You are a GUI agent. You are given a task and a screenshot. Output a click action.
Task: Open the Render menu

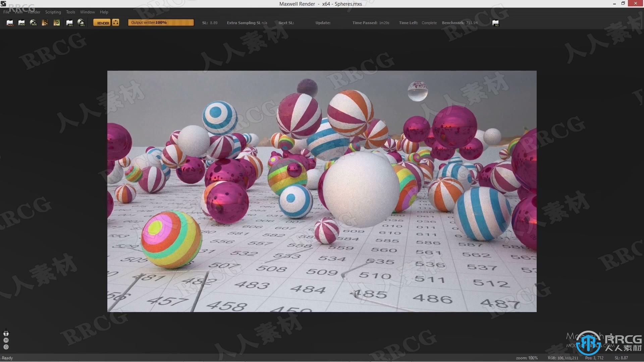(34, 12)
